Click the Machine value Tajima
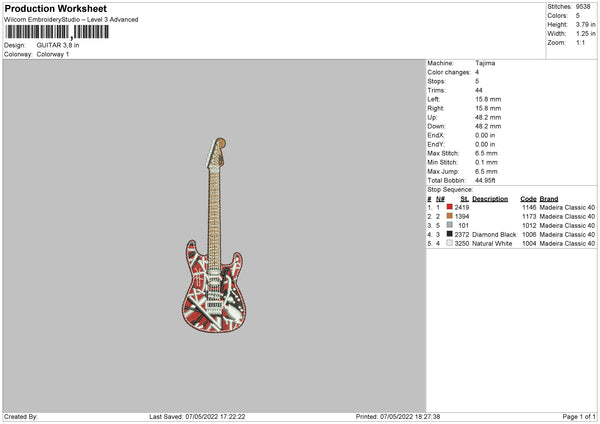600x424 pixels. 485,63
